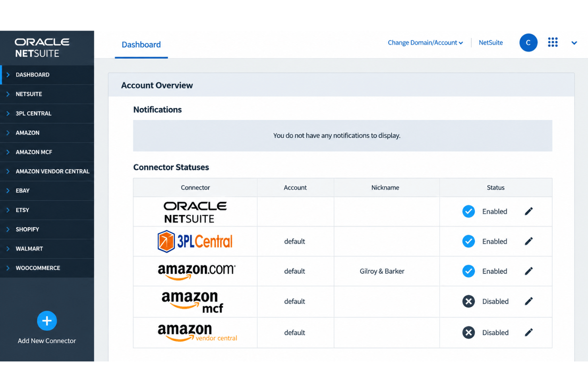Viewport: 588px width, 392px height.
Task: Open WOOCOMMERCE in the sidebar menu
Action: point(47,268)
